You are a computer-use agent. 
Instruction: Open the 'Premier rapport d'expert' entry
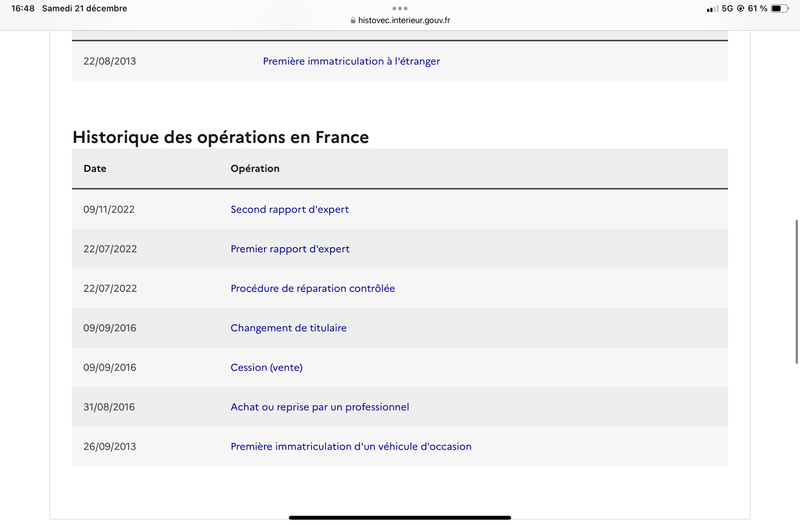pyautogui.click(x=290, y=249)
